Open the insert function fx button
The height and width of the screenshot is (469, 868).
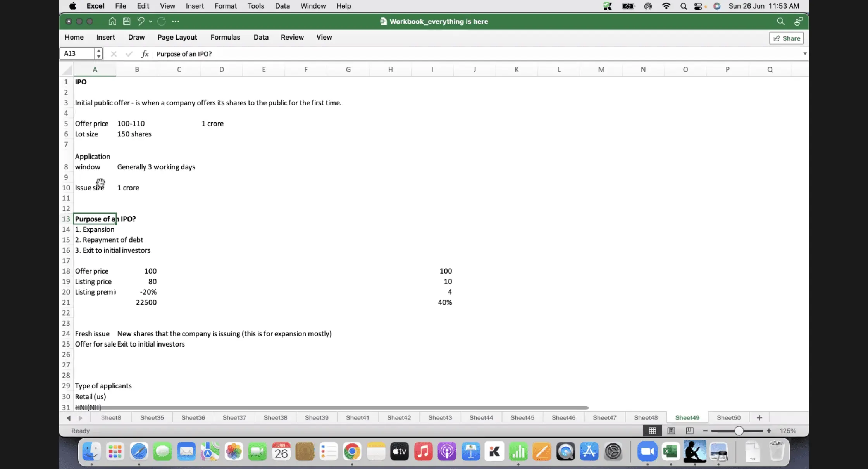pos(145,54)
